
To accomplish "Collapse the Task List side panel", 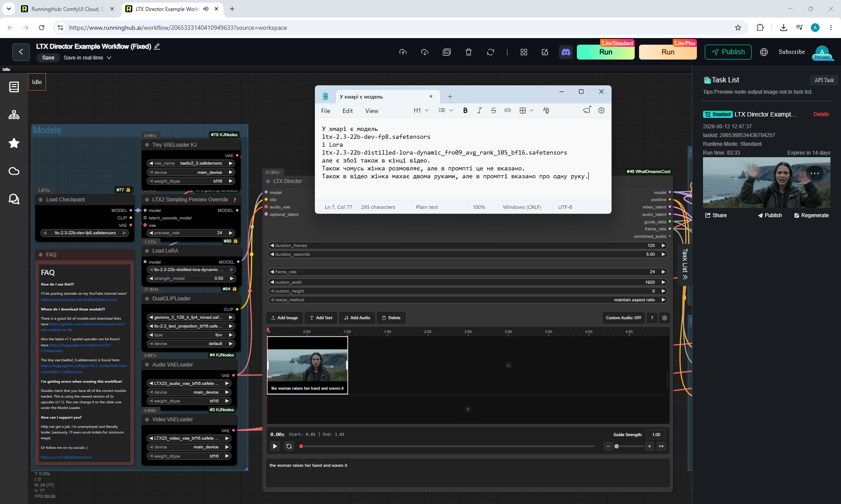I will (685, 265).
